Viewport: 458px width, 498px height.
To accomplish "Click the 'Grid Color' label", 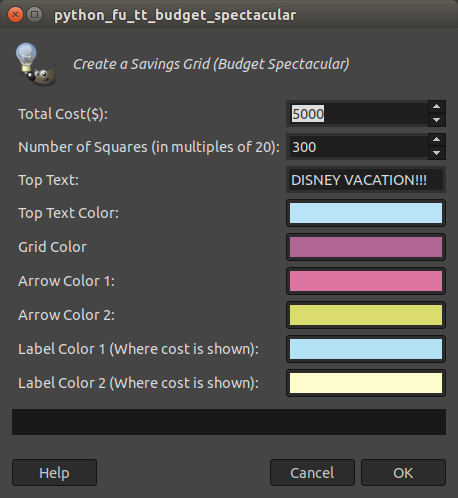I will 53,247.
